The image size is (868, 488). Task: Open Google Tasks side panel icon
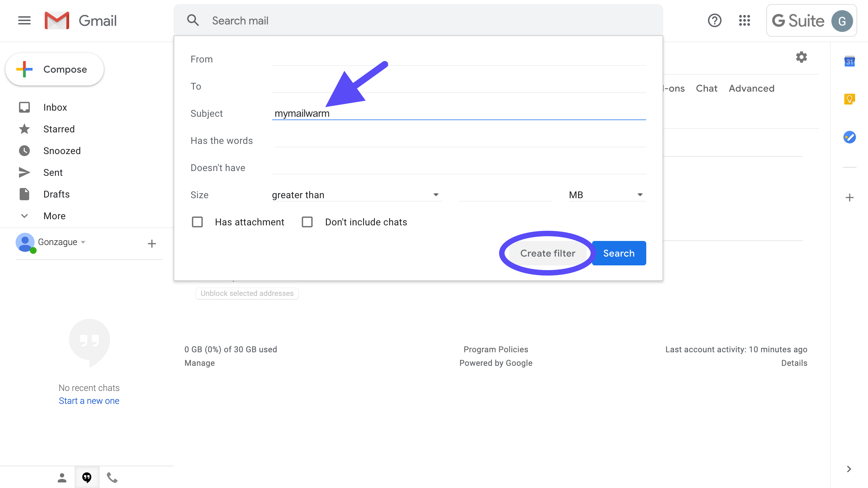(x=849, y=137)
